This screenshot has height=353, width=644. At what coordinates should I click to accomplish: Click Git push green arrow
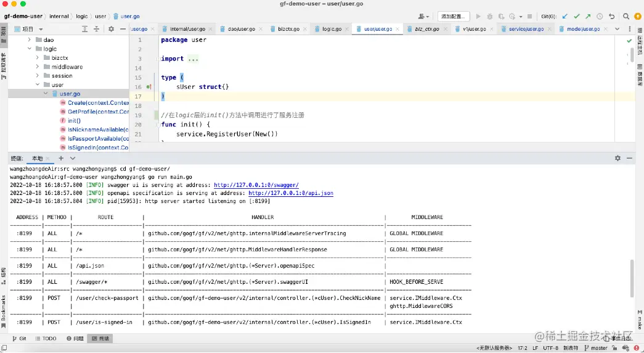[588, 17]
